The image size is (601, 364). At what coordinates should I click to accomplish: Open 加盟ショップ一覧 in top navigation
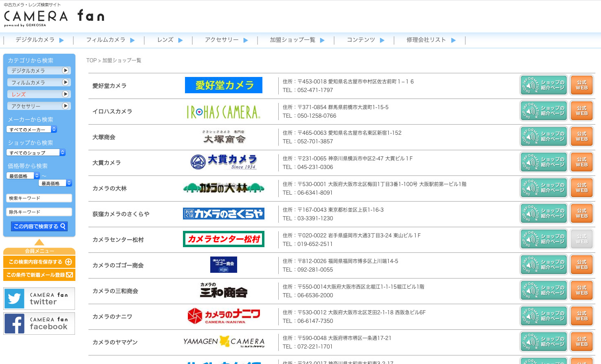297,40
